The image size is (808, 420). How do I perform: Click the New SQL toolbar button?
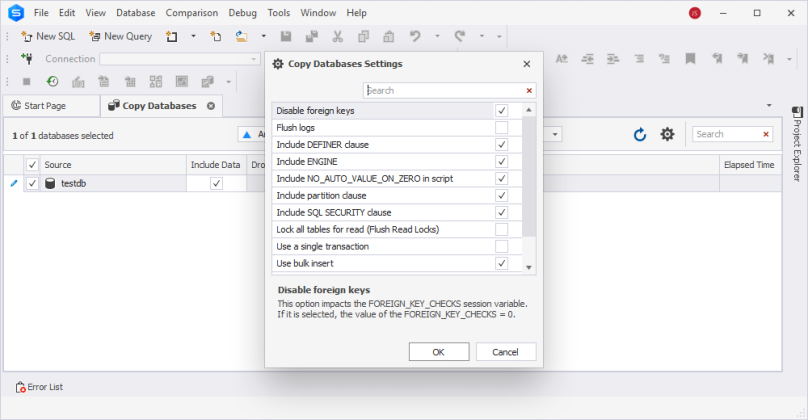[48, 36]
